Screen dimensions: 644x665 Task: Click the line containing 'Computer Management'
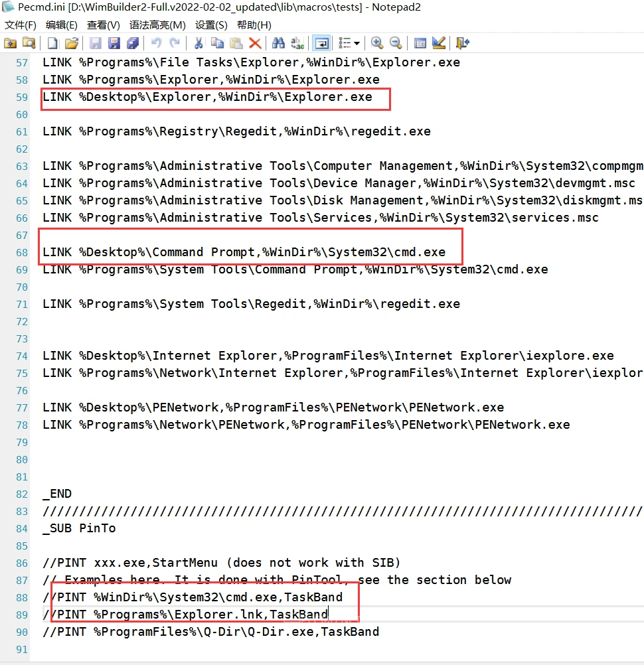pos(343,166)
